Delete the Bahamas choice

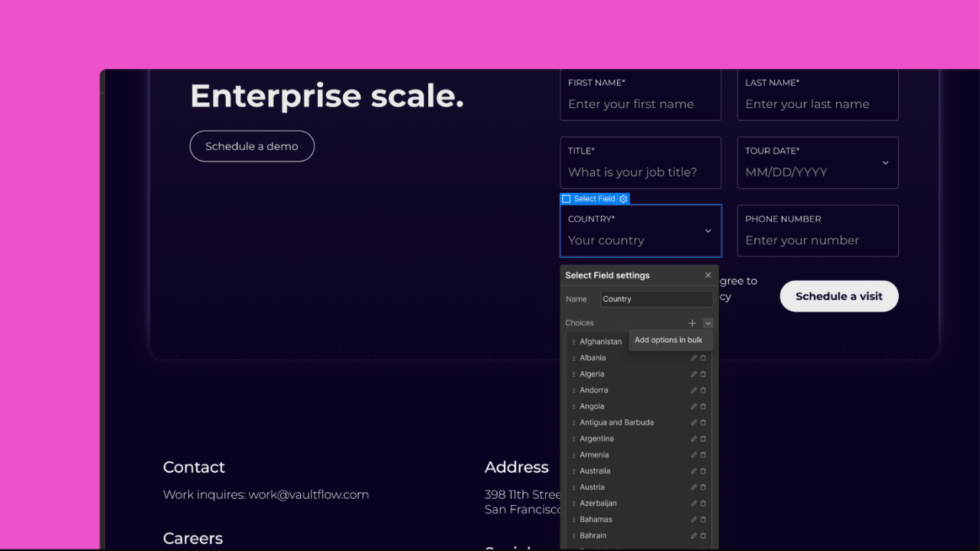point(703,520)
